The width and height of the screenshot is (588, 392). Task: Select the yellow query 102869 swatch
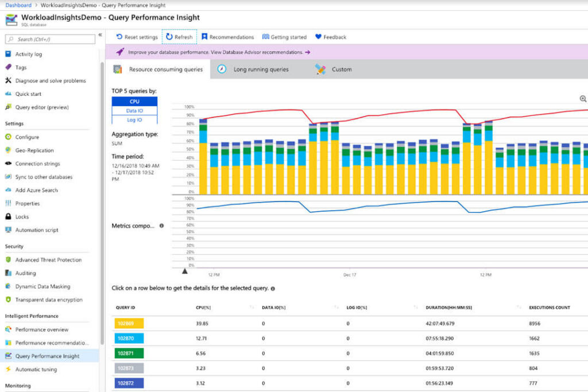129,323
